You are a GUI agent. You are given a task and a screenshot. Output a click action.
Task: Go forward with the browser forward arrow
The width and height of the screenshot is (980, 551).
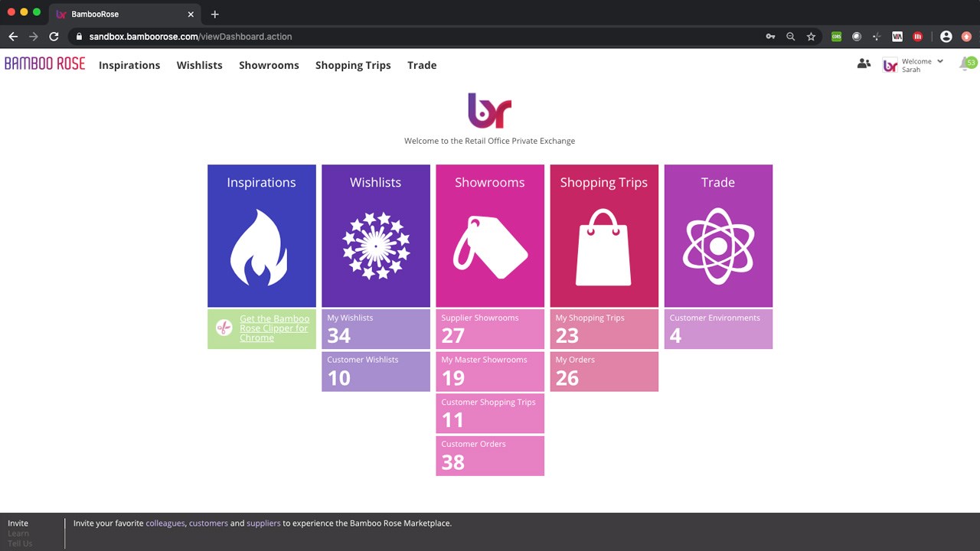pos(33,36)
